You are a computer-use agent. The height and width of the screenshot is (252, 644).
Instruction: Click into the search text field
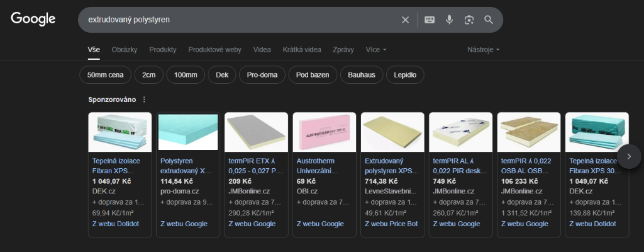coord(239,20)
